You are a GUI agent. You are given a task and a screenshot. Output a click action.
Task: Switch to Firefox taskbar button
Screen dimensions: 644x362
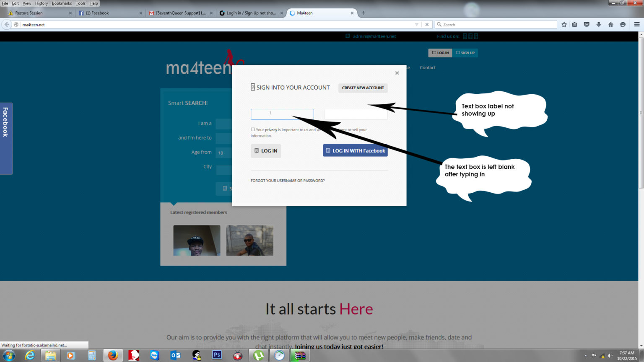click(113, 355)
